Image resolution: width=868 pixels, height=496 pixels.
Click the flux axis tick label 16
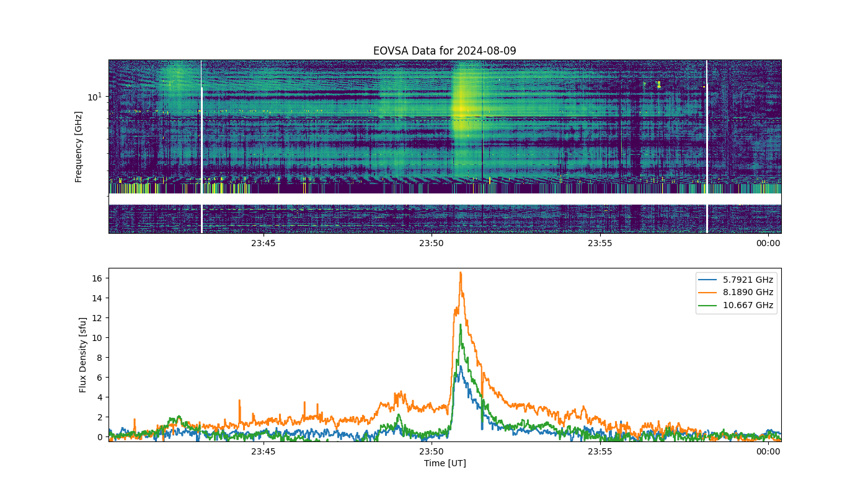(97, 278)
